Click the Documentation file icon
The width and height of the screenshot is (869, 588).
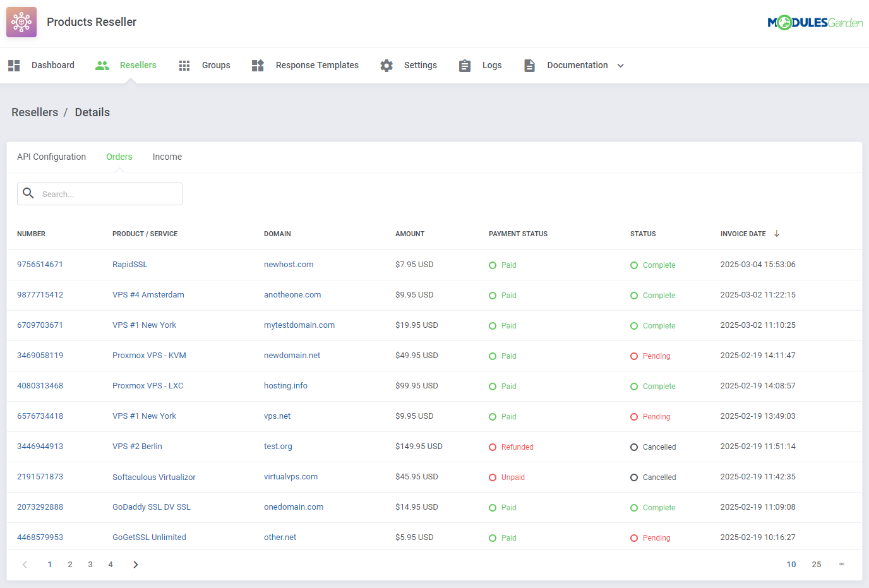(529, 66)
